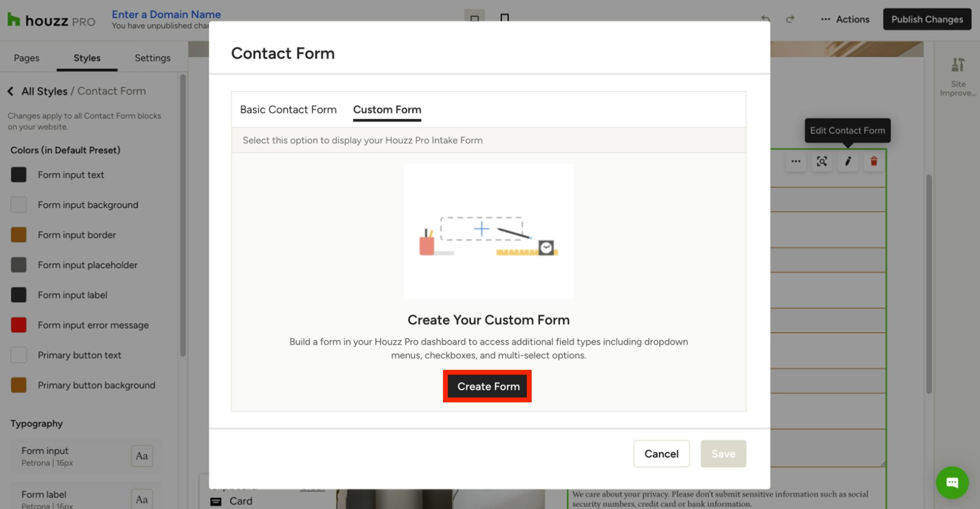
Task: Open the Form input border color swatch
Action: 19,235
